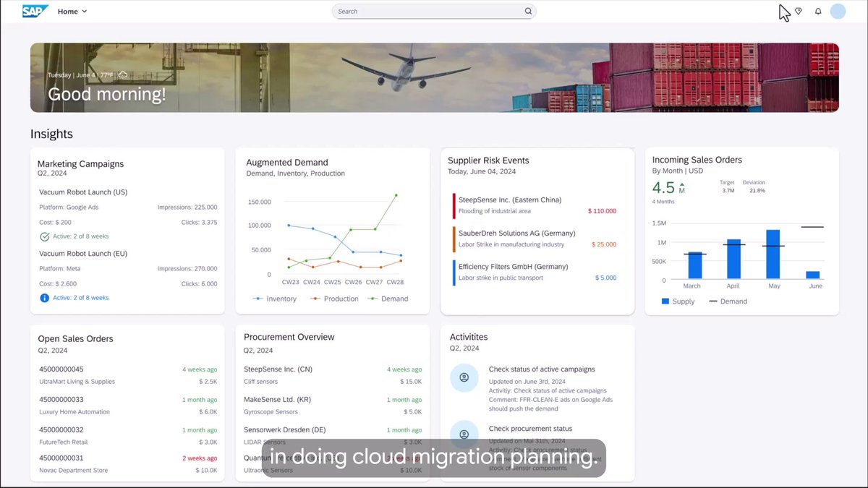
Task: Toggle Inventory legend item
Action: click(x=275, y=299)
